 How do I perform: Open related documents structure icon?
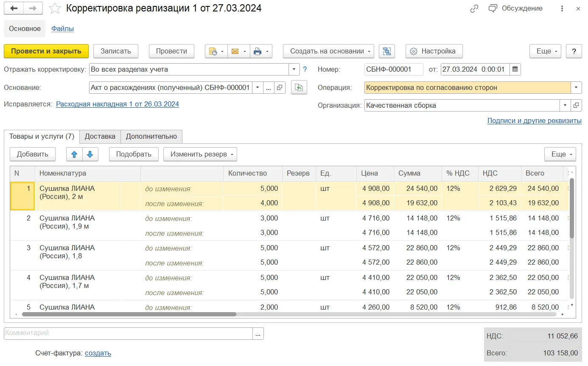pos(386,51)
